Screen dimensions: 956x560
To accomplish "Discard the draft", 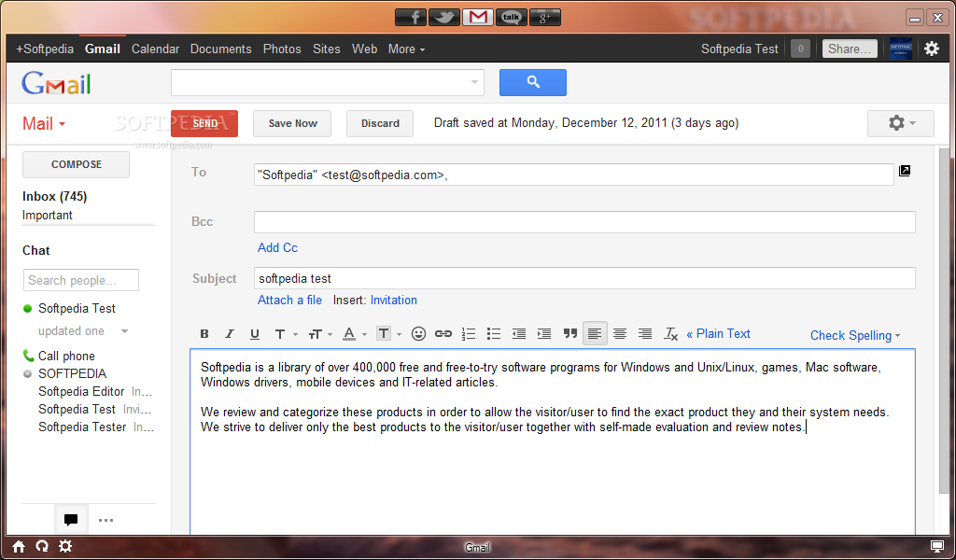I will [x=380, y=123].
